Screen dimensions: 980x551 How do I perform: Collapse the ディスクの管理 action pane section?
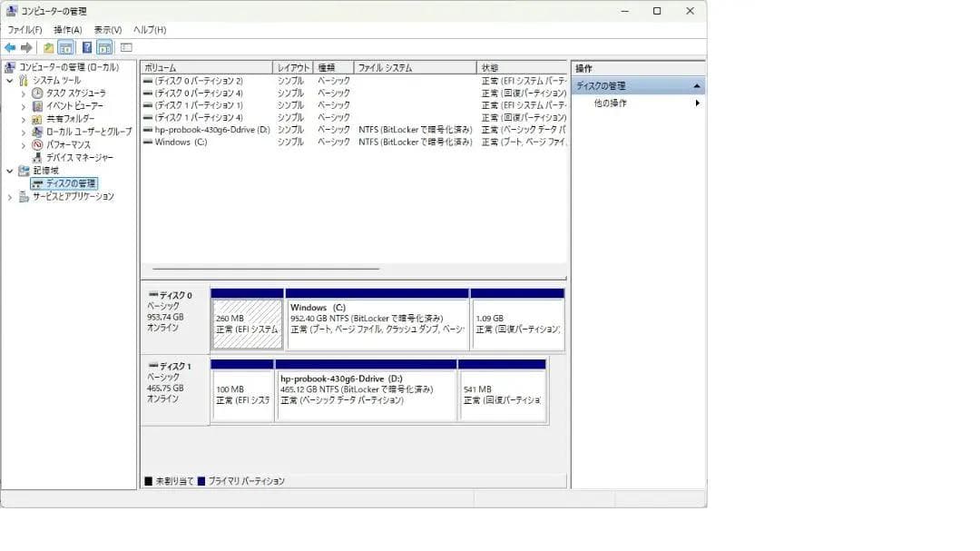696,85
